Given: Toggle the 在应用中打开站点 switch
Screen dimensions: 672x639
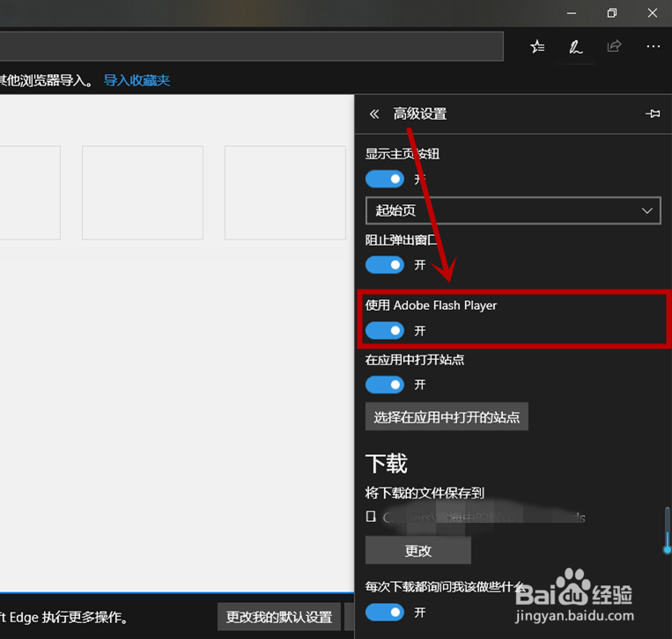Looking at the screenshot, I should tap(384, 385).
